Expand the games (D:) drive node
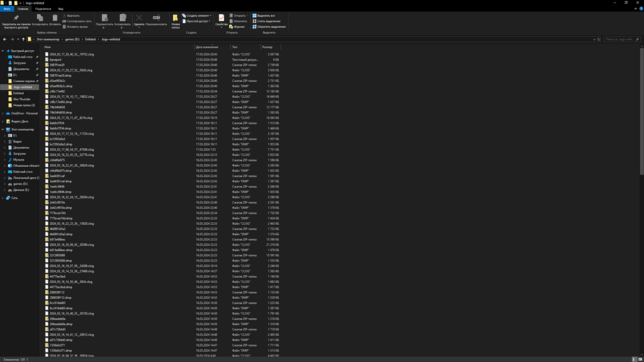The width and height of the screenshot is (644, 362). click(x=5, y=184)
